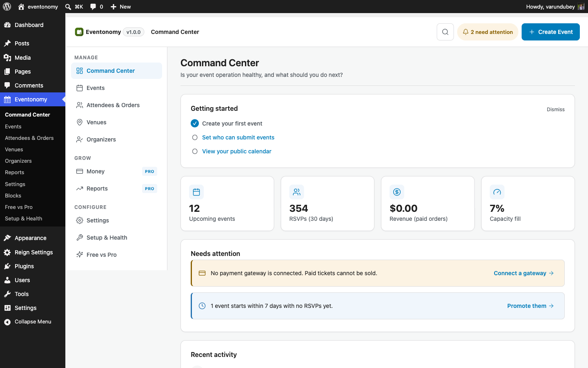Viewport: 588px width, 368px height.
Task: Click the calendar icon on Upcoming events card
Action: point(196,192)
